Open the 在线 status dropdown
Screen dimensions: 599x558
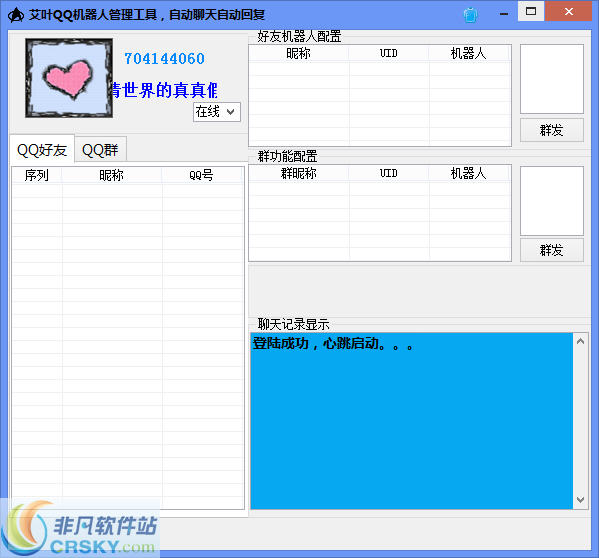click(217, 112)
